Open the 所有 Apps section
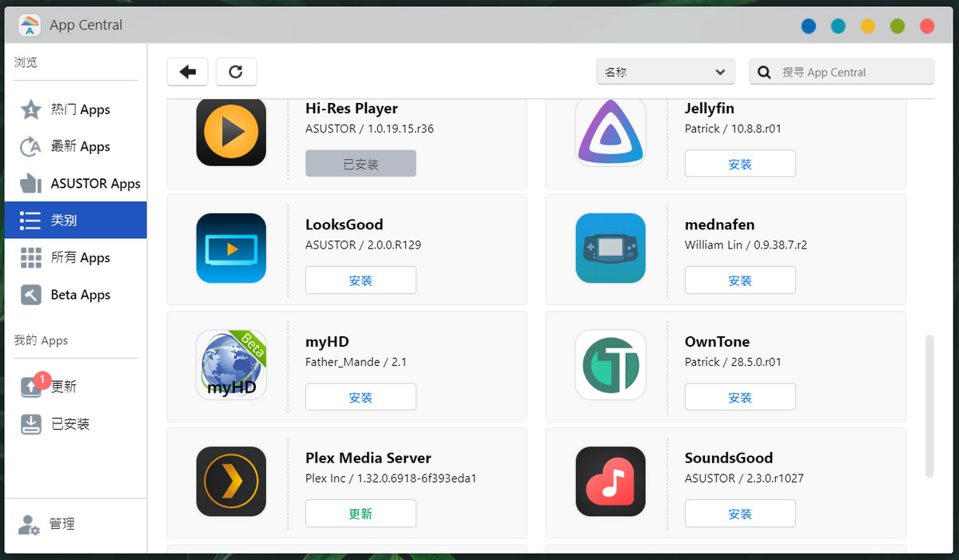The width and height of the screenshot is (959, 560). pos(75,257)
